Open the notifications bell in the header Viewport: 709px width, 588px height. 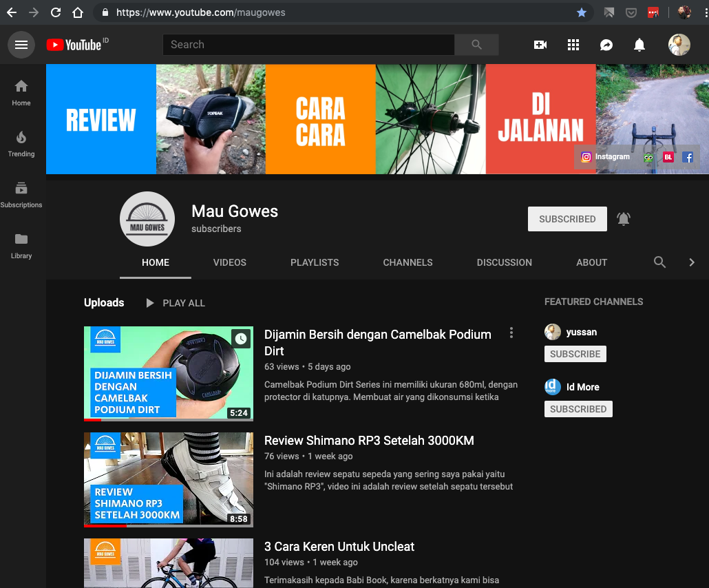(x=639, y=45)
